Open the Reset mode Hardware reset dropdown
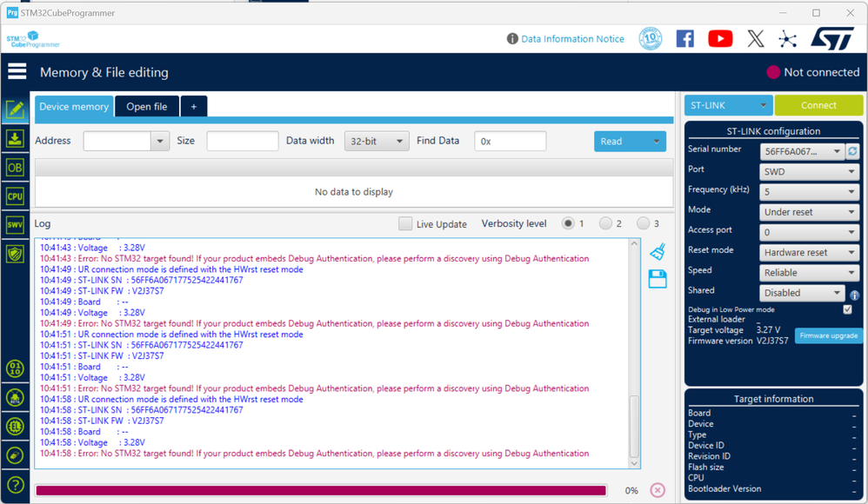868x504 pixels. pyautogui.click(x=809, y=252)
